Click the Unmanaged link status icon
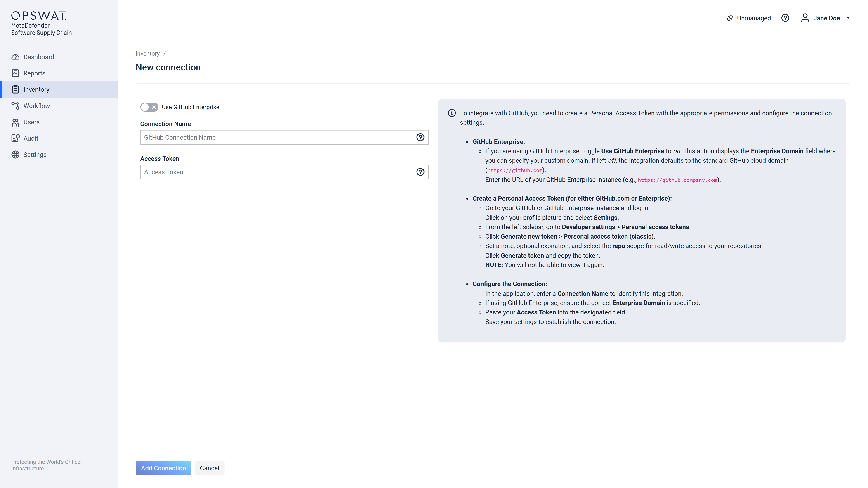The image size is (868, 488). pos(730,18)
